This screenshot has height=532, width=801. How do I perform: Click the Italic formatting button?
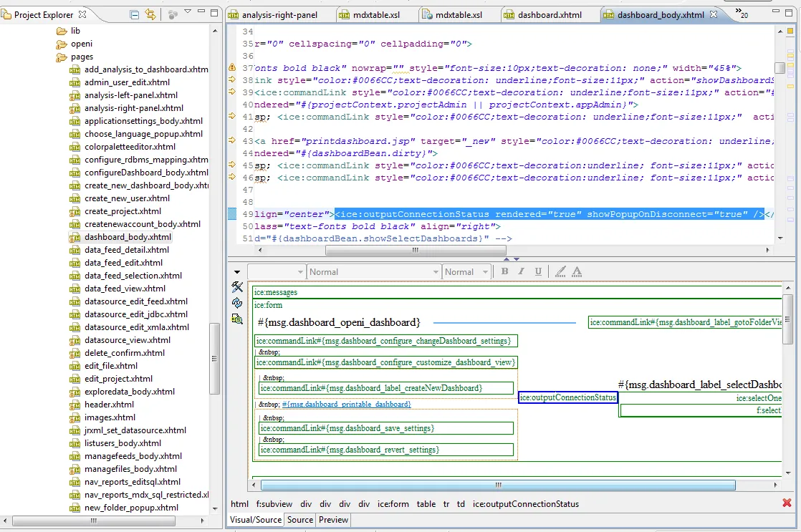coord(520,271)
